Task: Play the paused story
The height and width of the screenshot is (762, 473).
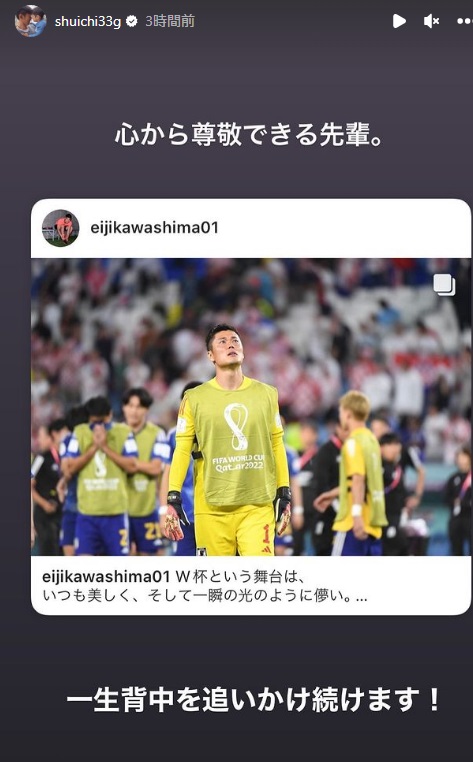Action: coord(399,21)
